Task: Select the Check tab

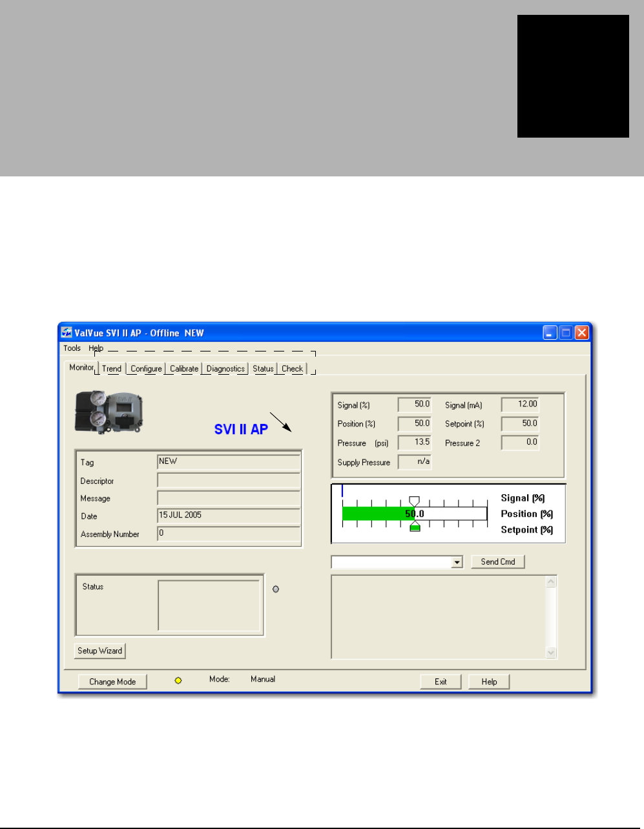Action: 292,369
